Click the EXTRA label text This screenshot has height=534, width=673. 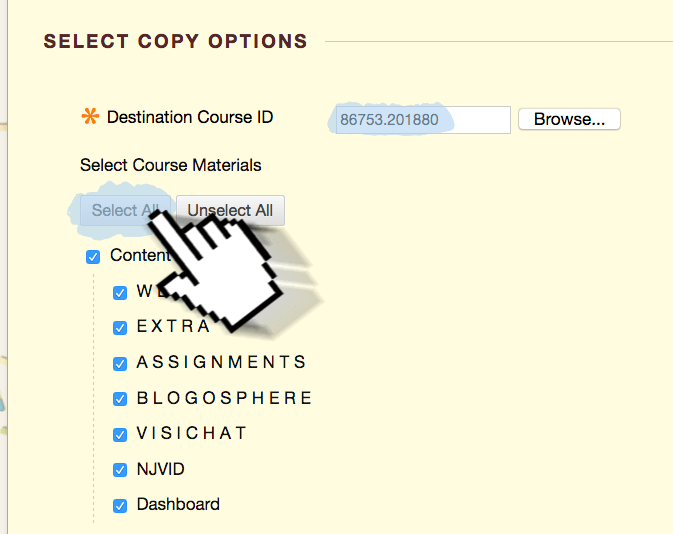pos(173,326)
